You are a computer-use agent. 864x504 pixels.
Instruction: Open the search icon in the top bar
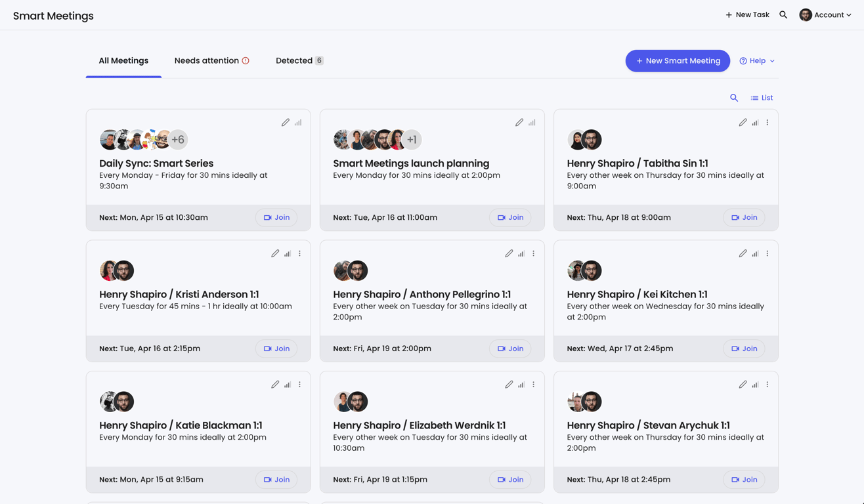pyautogui.click(x=783, y=14)
